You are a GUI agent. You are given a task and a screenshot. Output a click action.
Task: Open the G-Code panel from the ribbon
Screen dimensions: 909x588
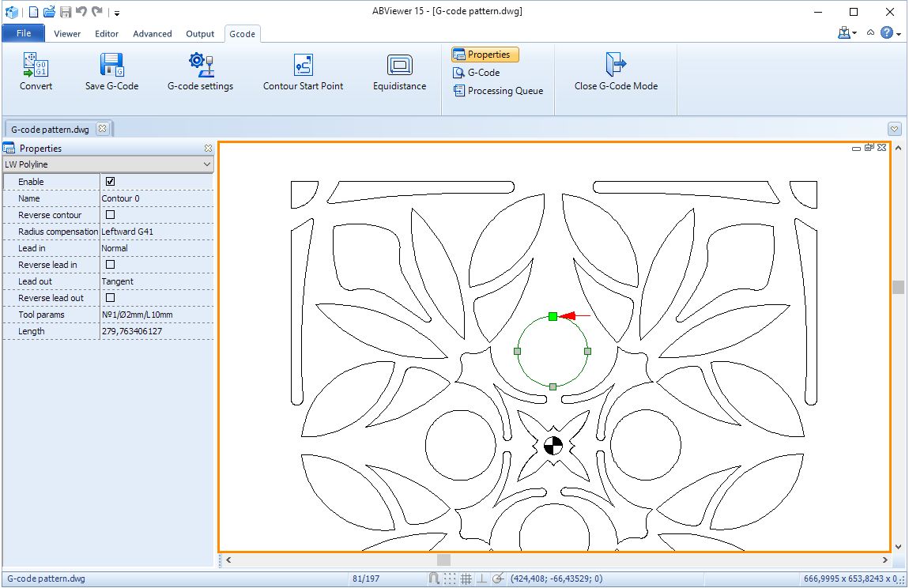point(477,73)
